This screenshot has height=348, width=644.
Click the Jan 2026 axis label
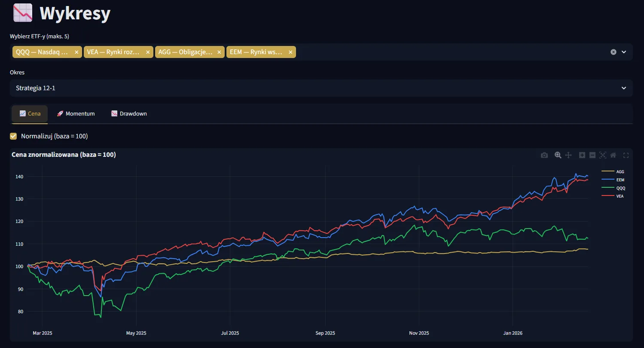tap(513, 333)
